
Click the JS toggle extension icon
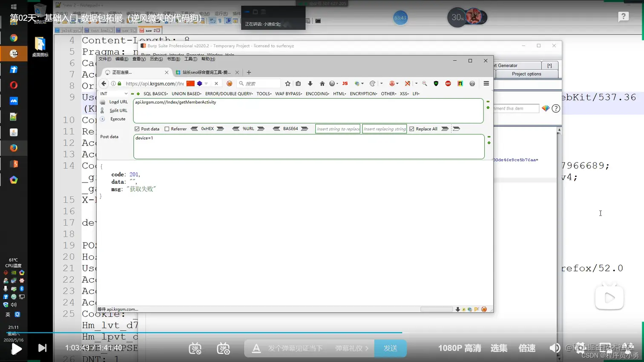pyautogui.click(x=345, y=83)
